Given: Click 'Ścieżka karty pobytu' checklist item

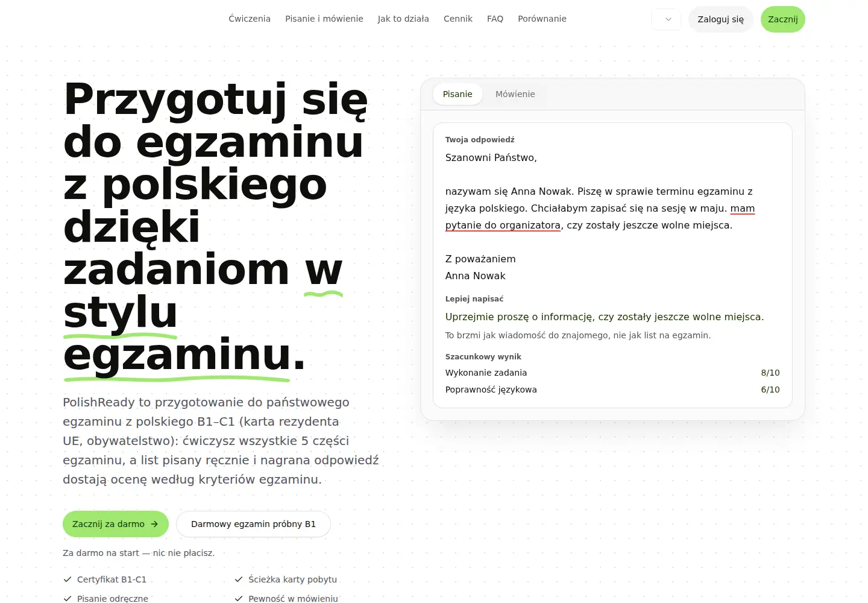Looking at the screenshot, I should point(286,579).
